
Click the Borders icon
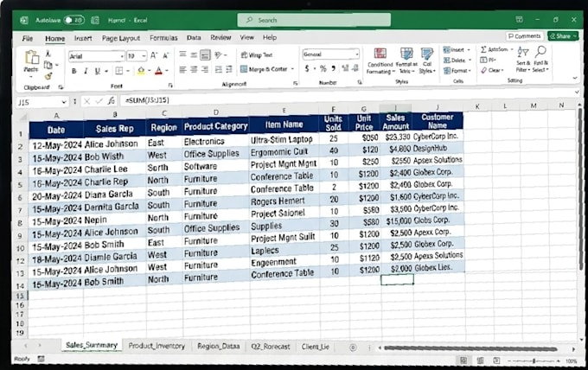[x=119, y=71]
